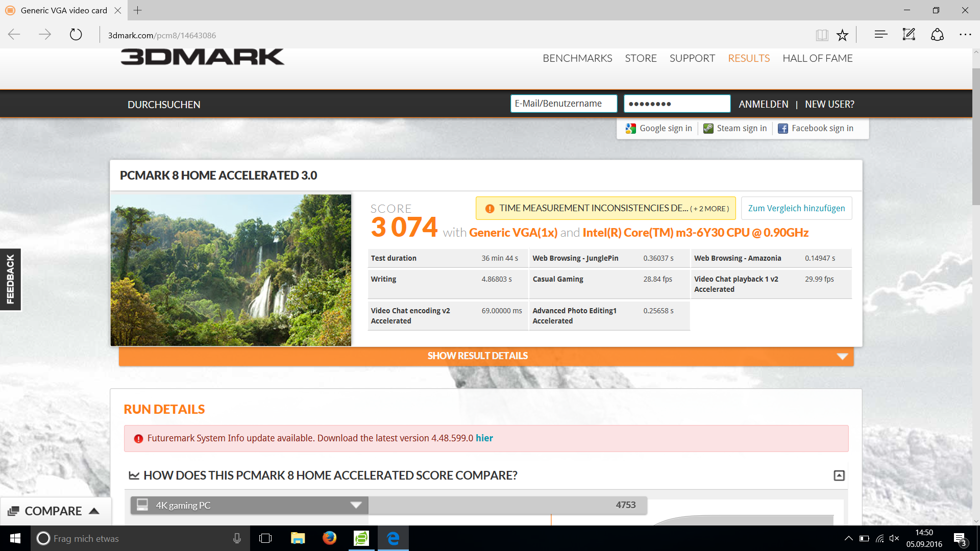
Task: Focus the password input field
Action: (x=677, y=104)
